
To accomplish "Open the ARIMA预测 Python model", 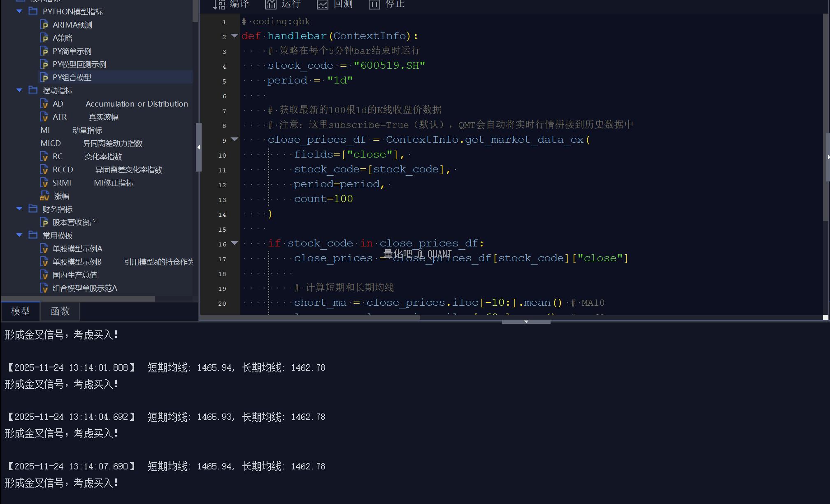I will 72,25.
